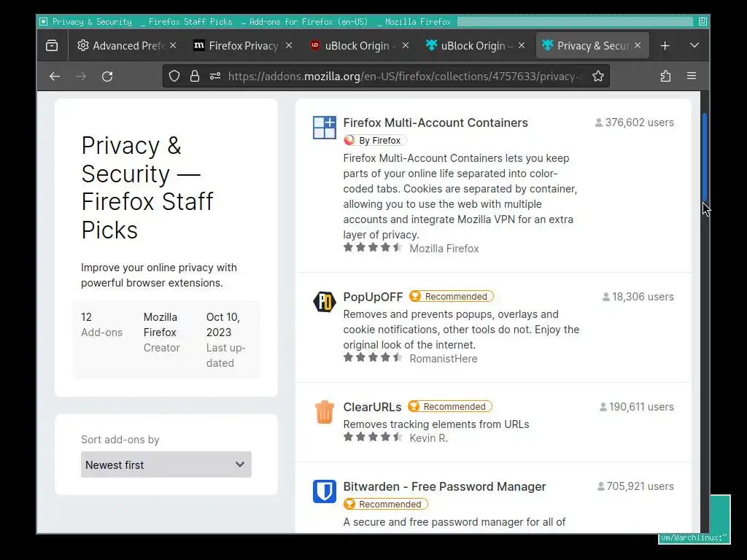Click the 190,611 users count
The height and width of the screenshot is (560, 747).
[x=636, y=407]
